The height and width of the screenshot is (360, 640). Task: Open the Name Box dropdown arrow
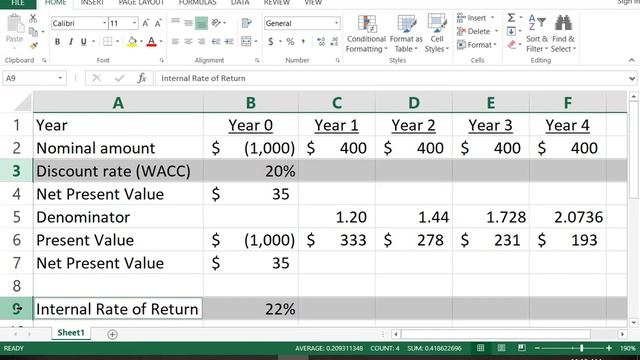(x=60, y=78)
